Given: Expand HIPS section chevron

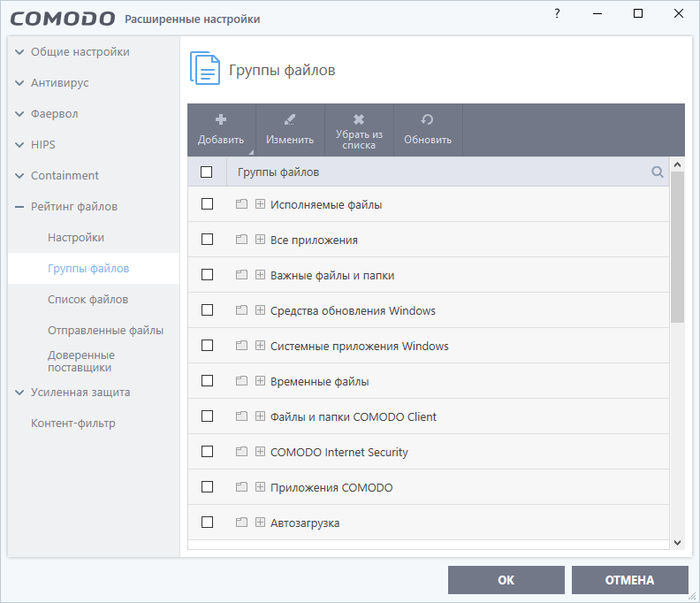Looking at the screenshot, I should point(19,145).
